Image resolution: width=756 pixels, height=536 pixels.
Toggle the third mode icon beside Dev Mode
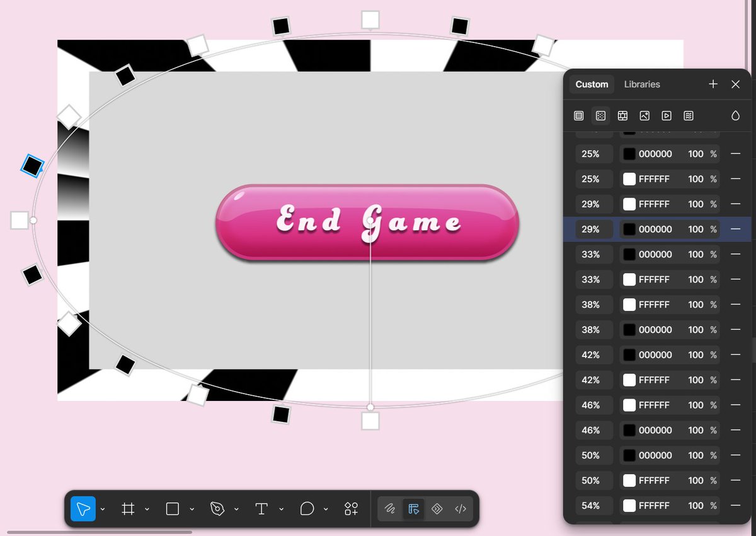coord(437,509)
